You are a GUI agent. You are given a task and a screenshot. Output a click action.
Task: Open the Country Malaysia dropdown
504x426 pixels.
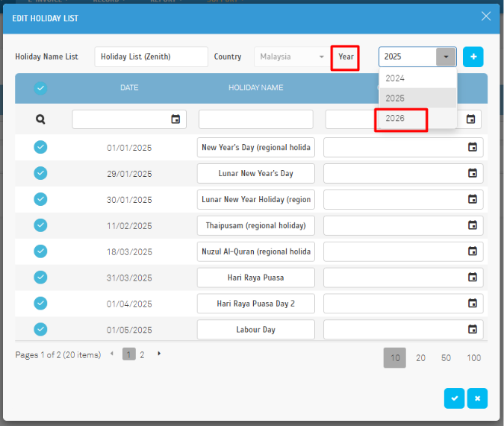(291, 57)
